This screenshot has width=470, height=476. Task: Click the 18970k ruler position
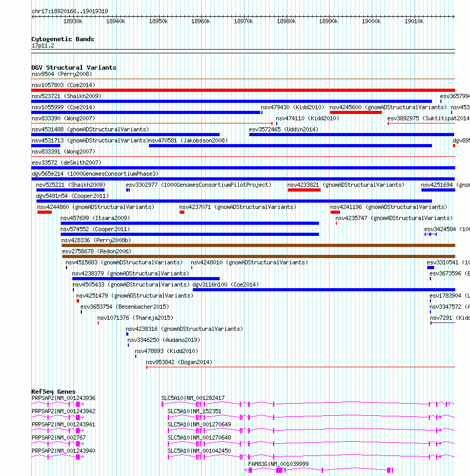pos(243,21)
